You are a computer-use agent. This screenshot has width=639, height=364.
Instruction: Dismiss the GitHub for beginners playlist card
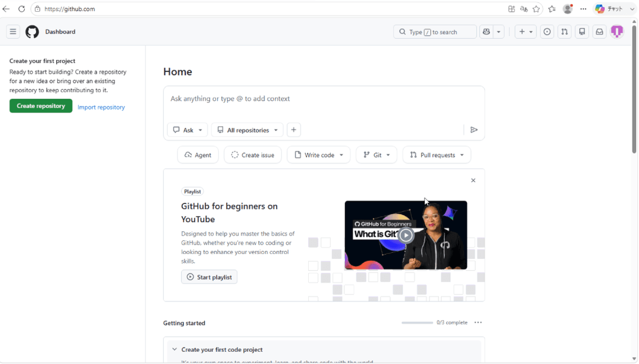point(473,180)
